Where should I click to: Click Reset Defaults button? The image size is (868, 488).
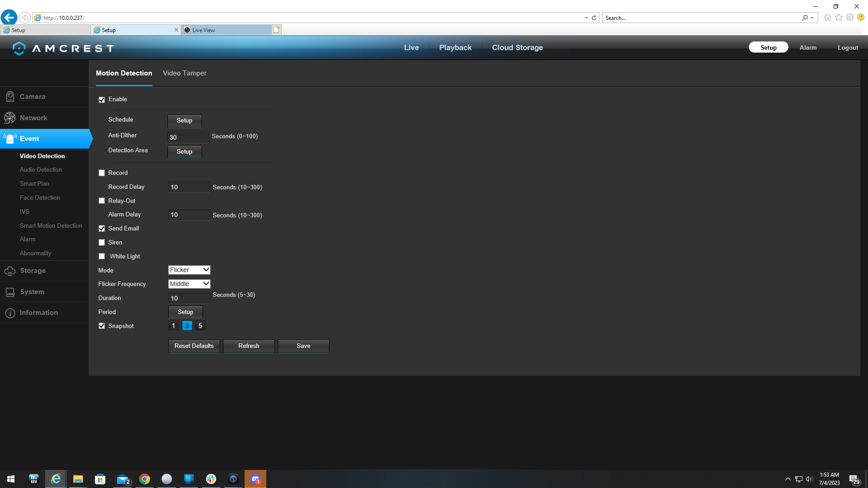click(194, 346)
